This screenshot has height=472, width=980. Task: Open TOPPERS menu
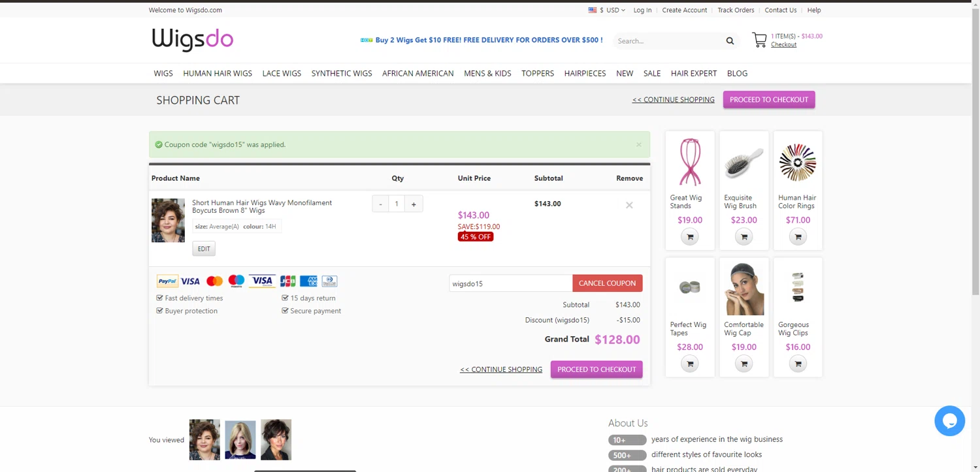coord(538,73)
